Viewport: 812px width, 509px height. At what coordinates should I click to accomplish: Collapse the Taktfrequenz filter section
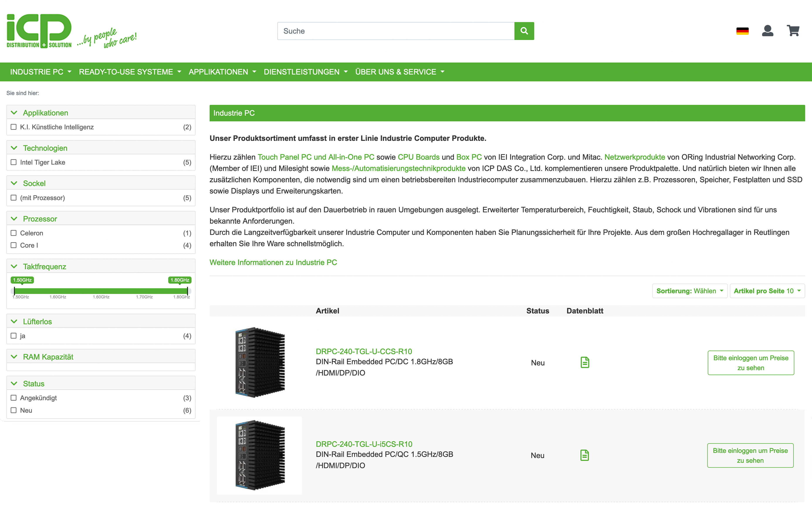click(x=101, y=266)
